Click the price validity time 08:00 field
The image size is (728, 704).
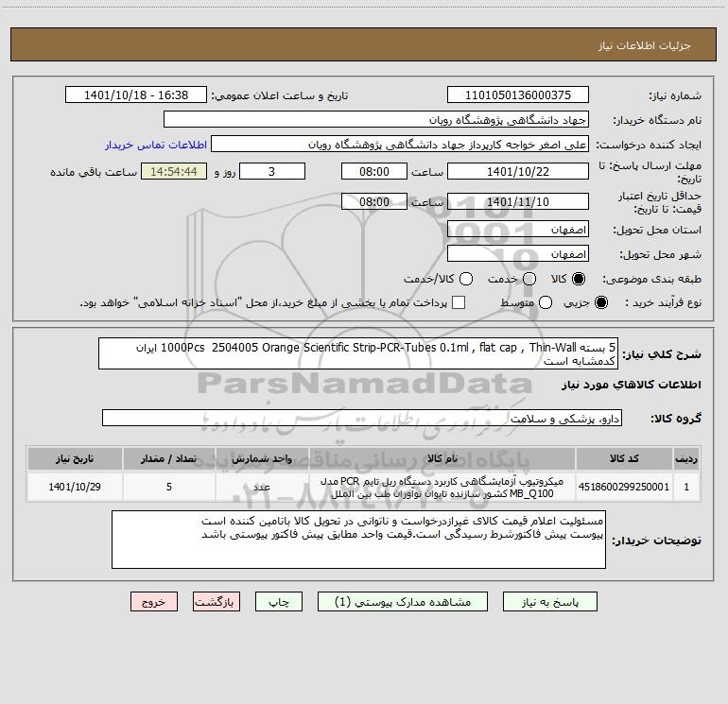coord(373,201)
